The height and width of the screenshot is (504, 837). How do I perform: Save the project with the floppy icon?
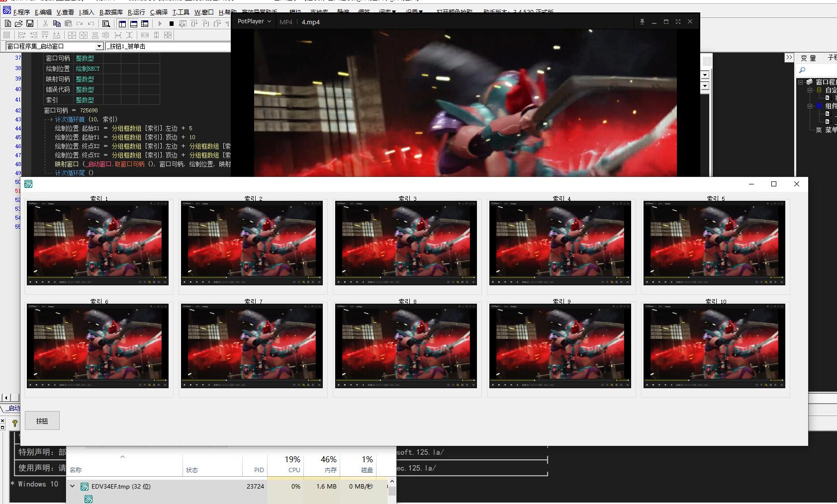[x=30, y=23]
